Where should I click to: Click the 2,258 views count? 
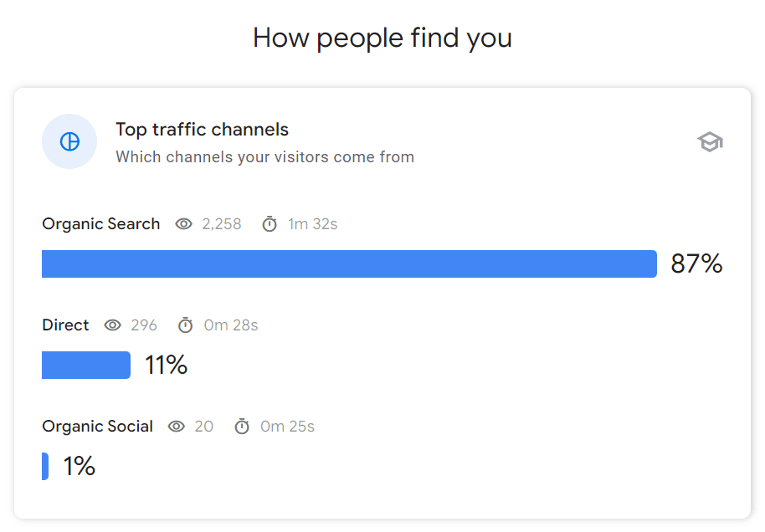(x=222, y=224)
